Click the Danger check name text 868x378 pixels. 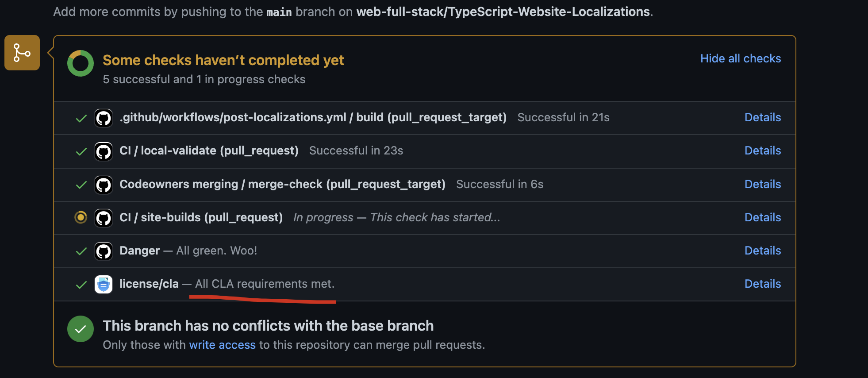point(139,251)
